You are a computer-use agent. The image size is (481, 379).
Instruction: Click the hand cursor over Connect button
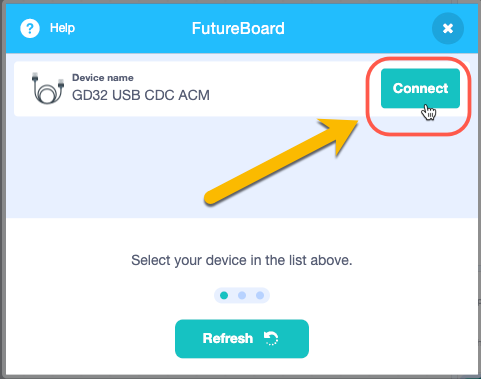(428, 112)
